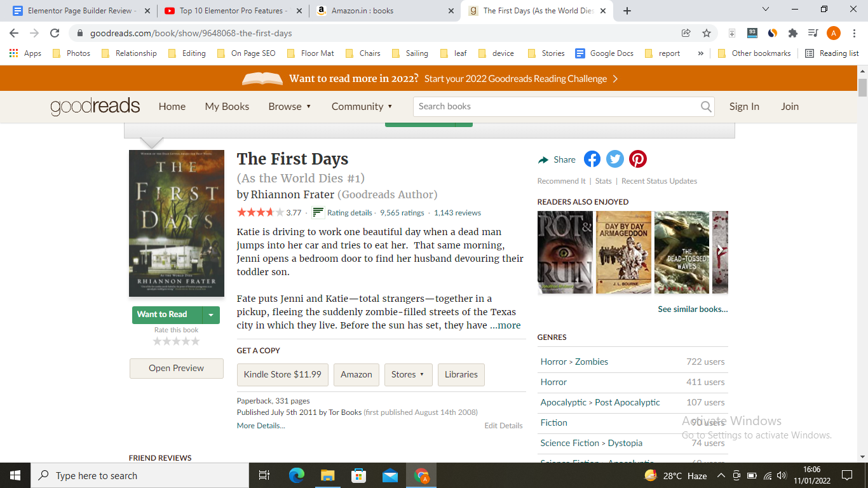Click the Kindle Store $11.99 button
Image resolution: width=868 pixels, height=488 pixels.
click(283, 375)
